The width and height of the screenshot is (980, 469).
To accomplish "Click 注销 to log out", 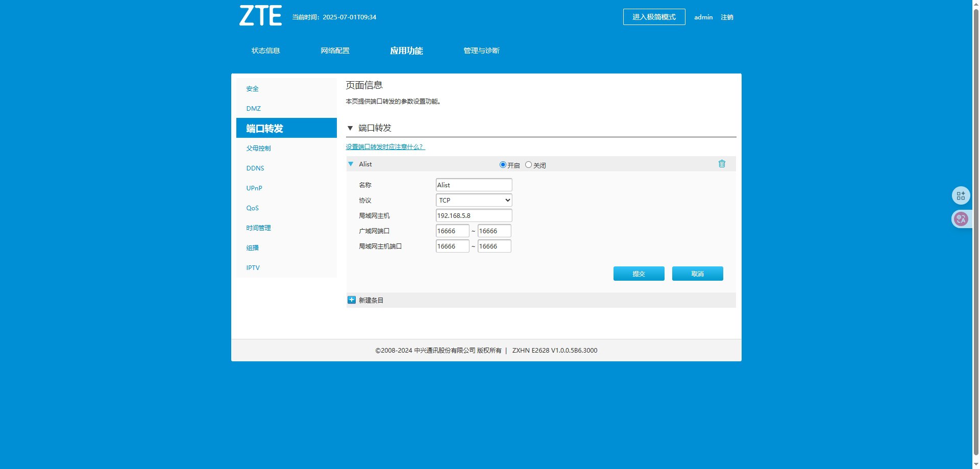I will 727,17.
